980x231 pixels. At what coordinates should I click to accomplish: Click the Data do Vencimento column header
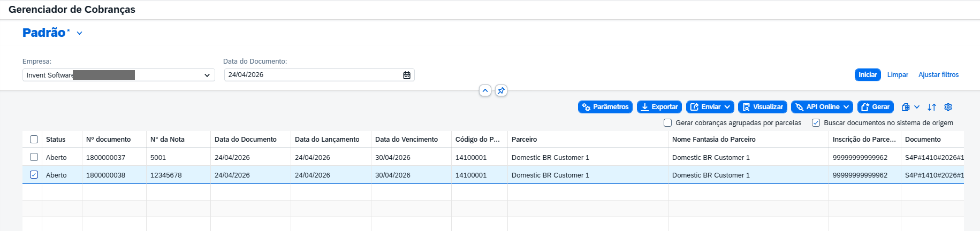point(411,139)
